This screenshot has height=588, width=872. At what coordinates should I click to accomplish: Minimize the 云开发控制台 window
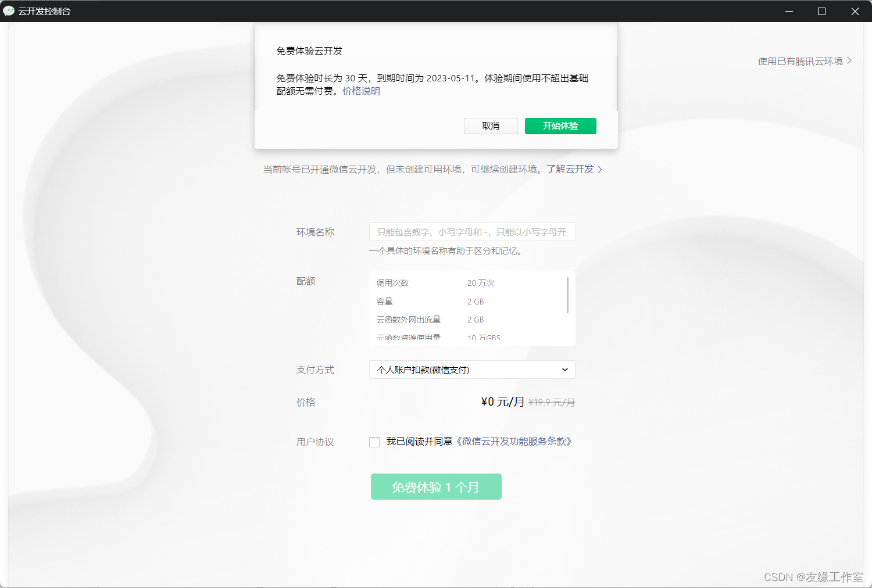789,11
